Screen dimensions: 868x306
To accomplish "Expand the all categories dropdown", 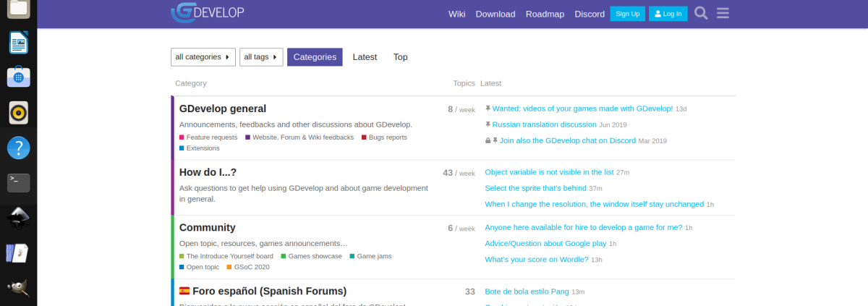I will pyautogui.click(x=203, y=57).
